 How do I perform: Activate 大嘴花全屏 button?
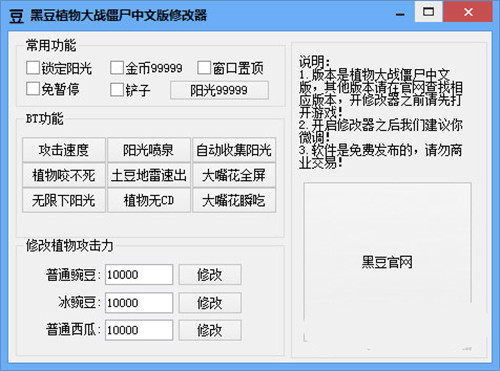tap(234, 175)
